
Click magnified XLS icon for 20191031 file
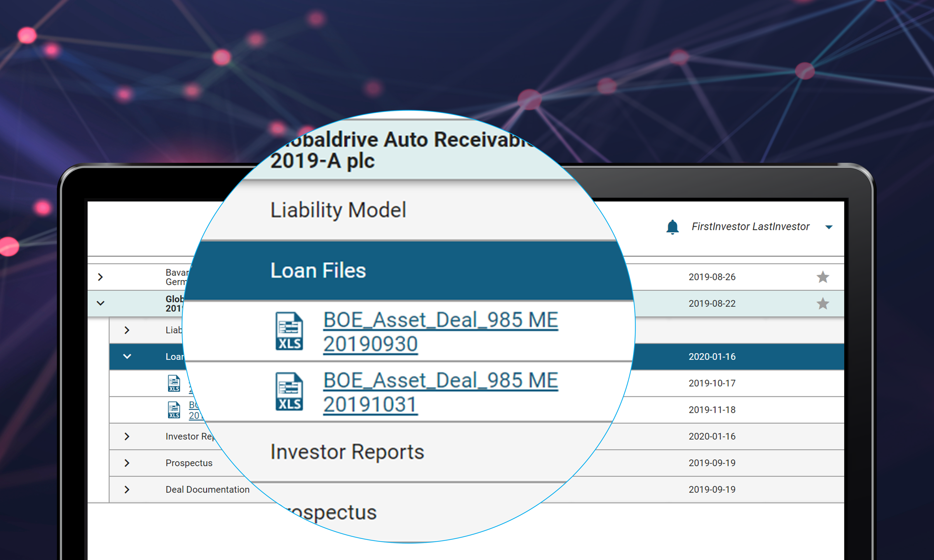pos(289,391)
